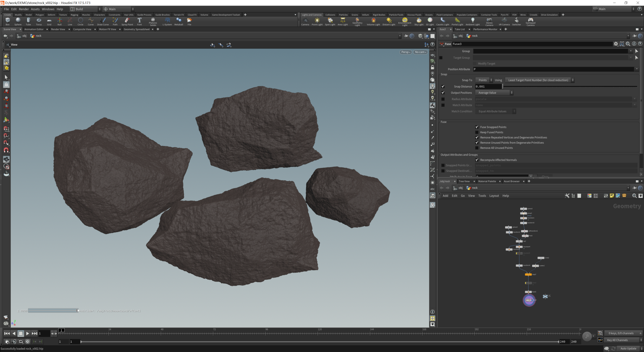Viewport: 644px width, 352px height.
Task: Expand the Persp viewport camera menu
Action: coord(406,52)
